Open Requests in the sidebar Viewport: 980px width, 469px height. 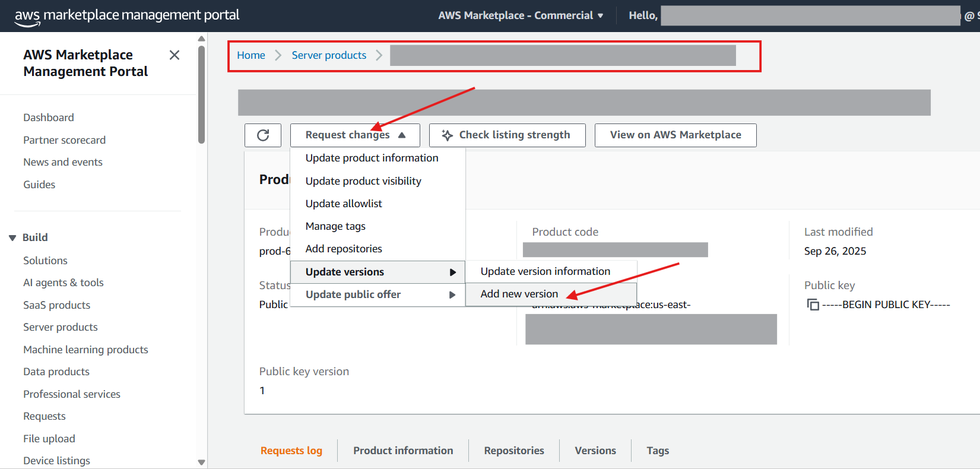point(45,416)
